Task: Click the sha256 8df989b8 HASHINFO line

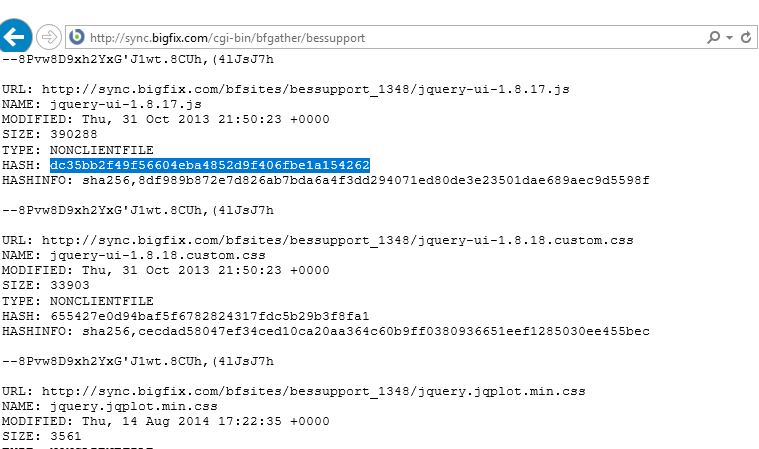Action: coord(325,180)
